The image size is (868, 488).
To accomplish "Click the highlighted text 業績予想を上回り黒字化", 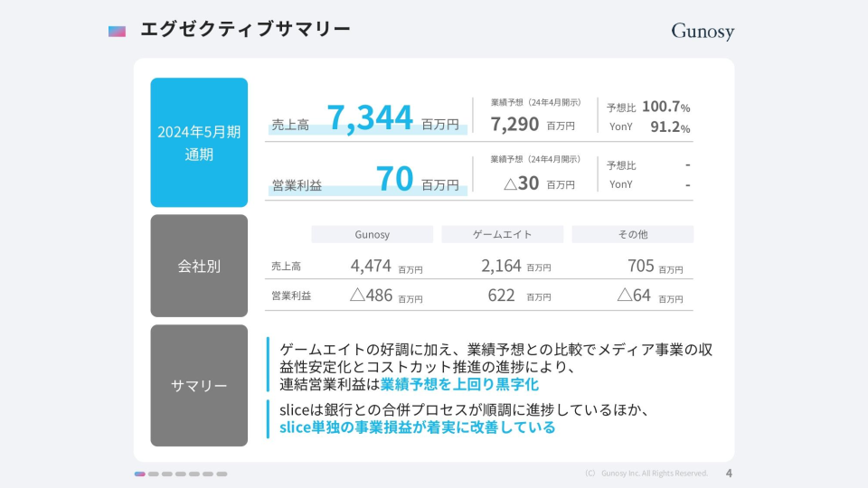I will 459,384.
